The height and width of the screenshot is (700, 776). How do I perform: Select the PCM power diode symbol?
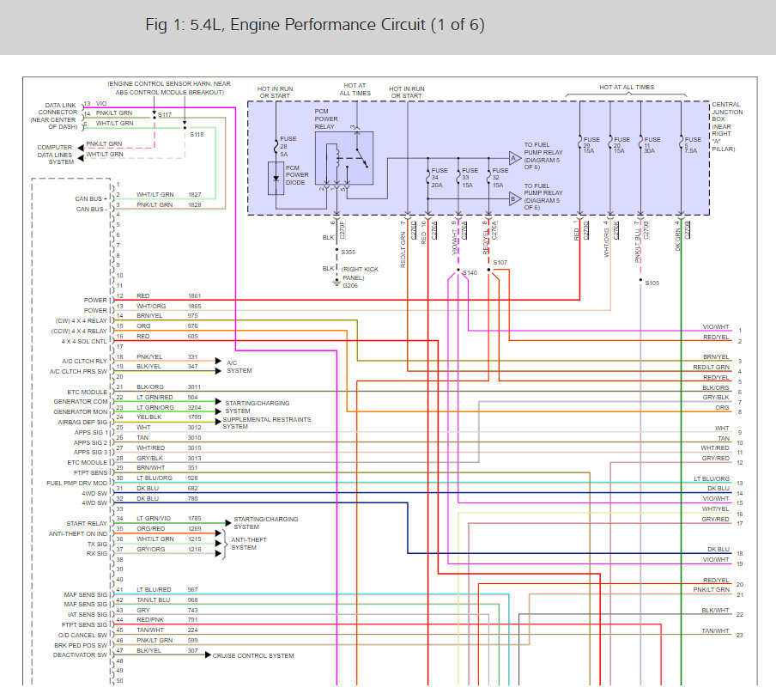click(276, 178)
